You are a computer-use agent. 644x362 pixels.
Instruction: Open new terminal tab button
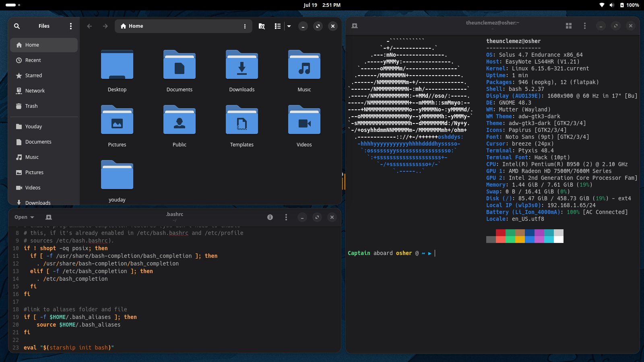pyautogui.click(x=355, y=26)
